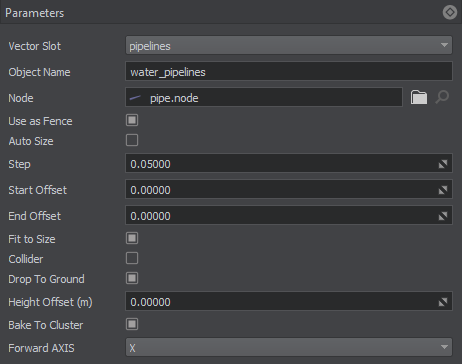Click the magnifier icon beside pipe.node

[442, 97]
